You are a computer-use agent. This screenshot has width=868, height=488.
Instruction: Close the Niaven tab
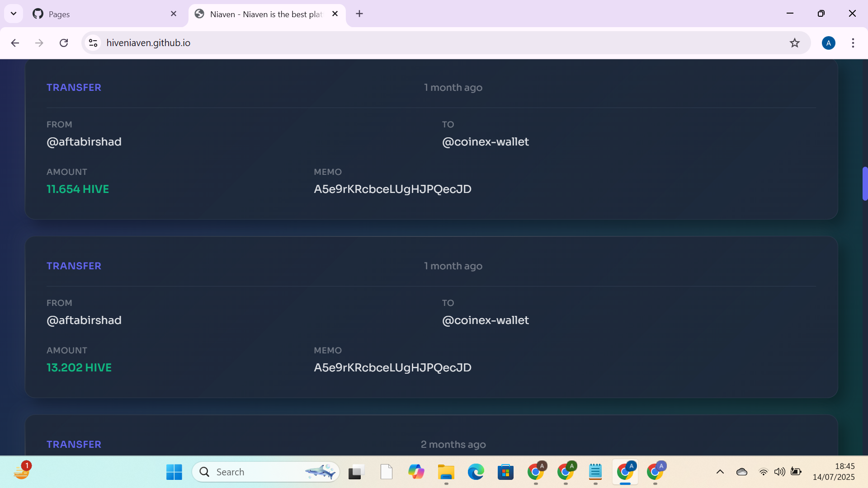(x=335, y=14)
